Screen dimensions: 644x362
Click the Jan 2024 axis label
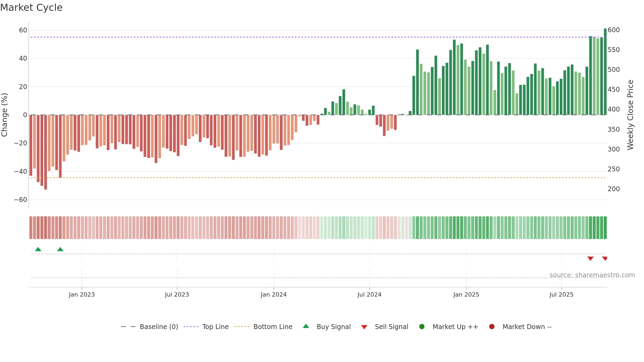274,294
